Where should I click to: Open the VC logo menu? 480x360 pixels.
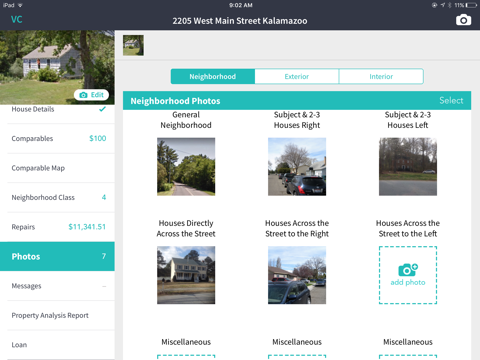16,19
